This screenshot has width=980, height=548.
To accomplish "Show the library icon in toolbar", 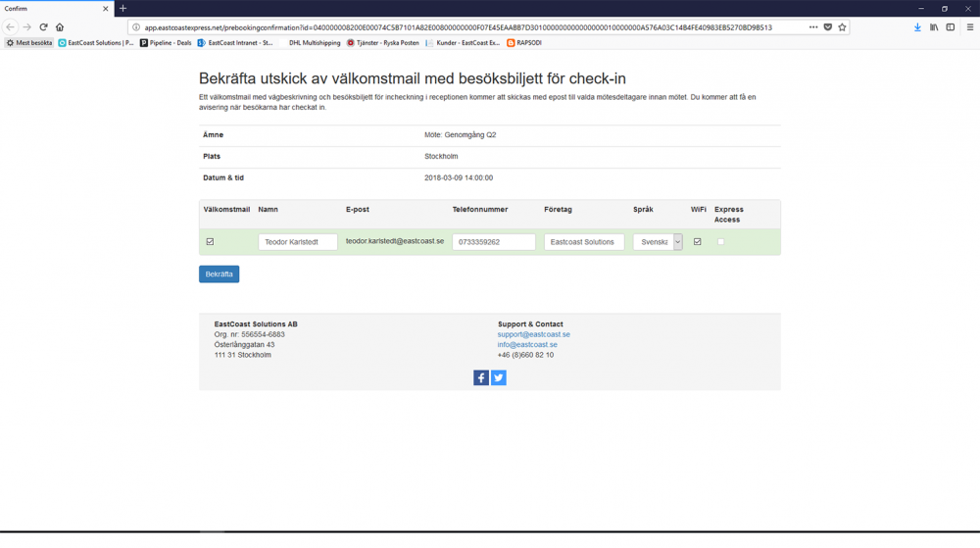I will click(934, 27).
